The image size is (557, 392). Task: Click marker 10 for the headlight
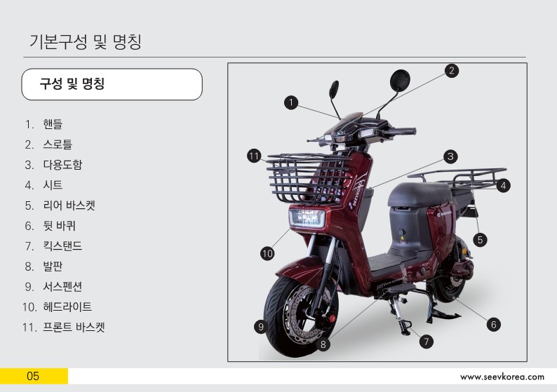(x=267, y=253)
